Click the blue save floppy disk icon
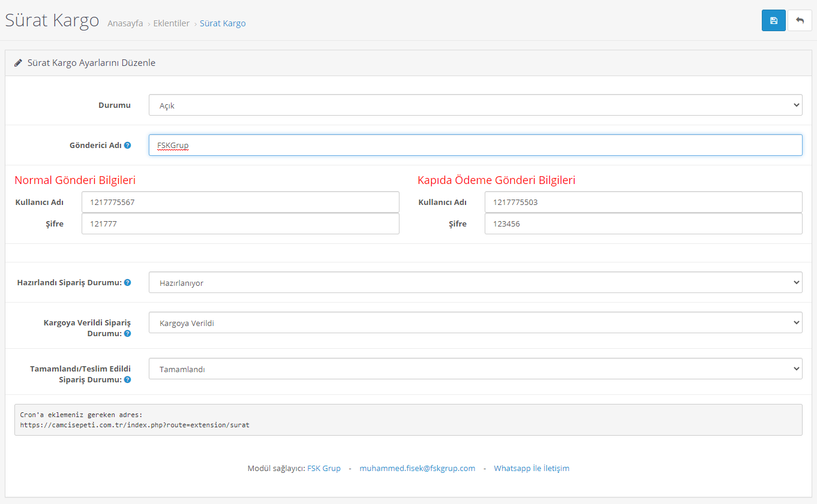This screenshot has height=504, width=817. point(774,20)
